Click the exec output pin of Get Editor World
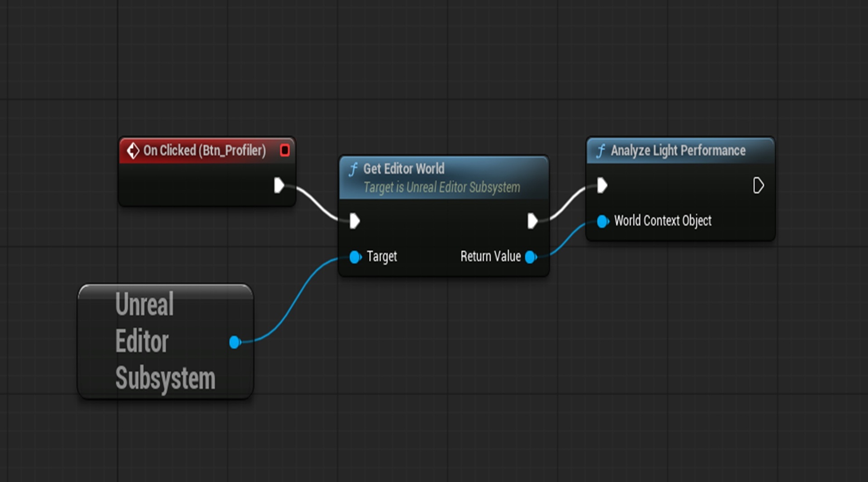 tap(532, 221)
